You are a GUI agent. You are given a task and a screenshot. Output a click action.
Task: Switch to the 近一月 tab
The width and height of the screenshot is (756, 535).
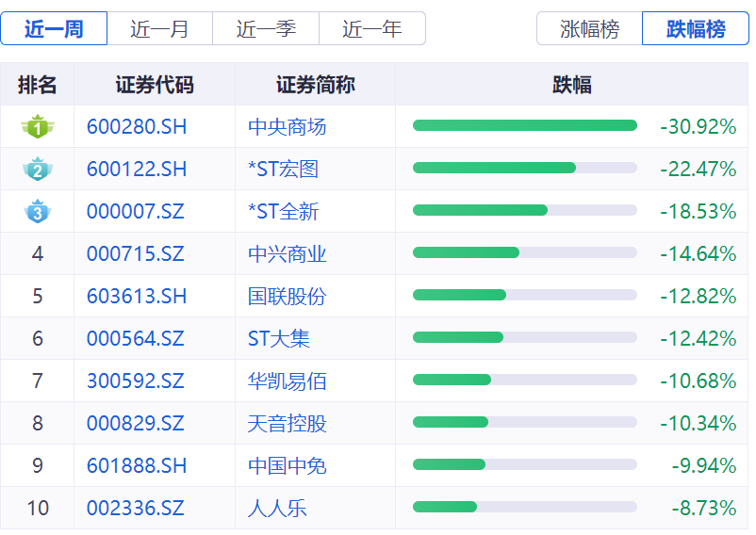[x=159, y=29]
